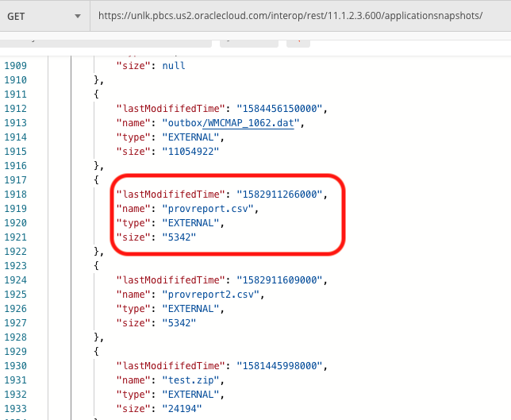Click the null size value on line 1909
This screenshot has width=511, height=420.
point(173,65)
